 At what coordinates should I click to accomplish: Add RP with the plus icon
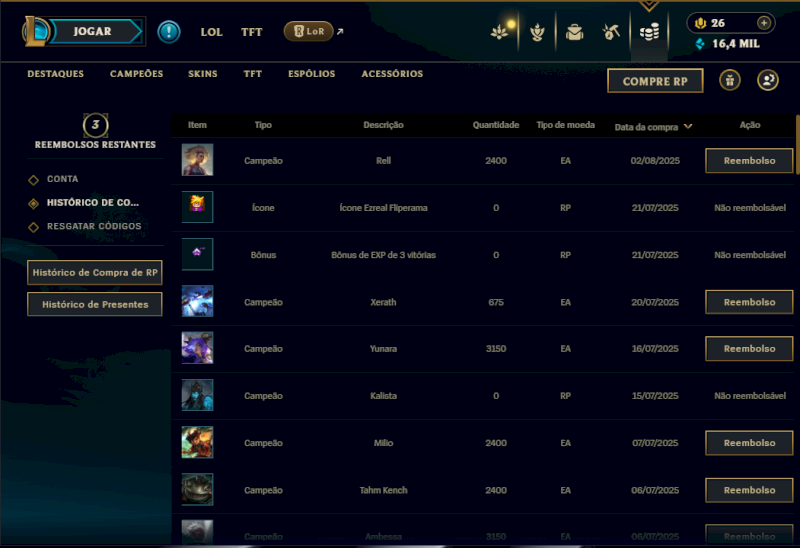764,23
